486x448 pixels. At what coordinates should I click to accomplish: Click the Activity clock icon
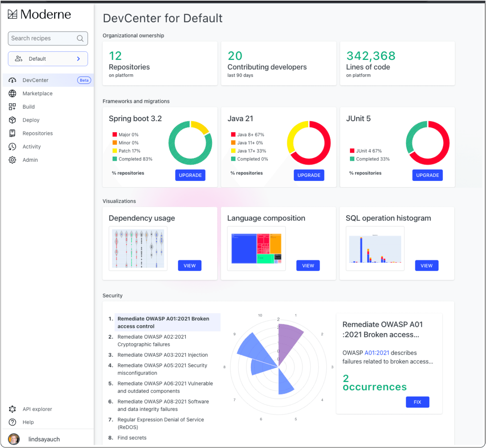12,147
